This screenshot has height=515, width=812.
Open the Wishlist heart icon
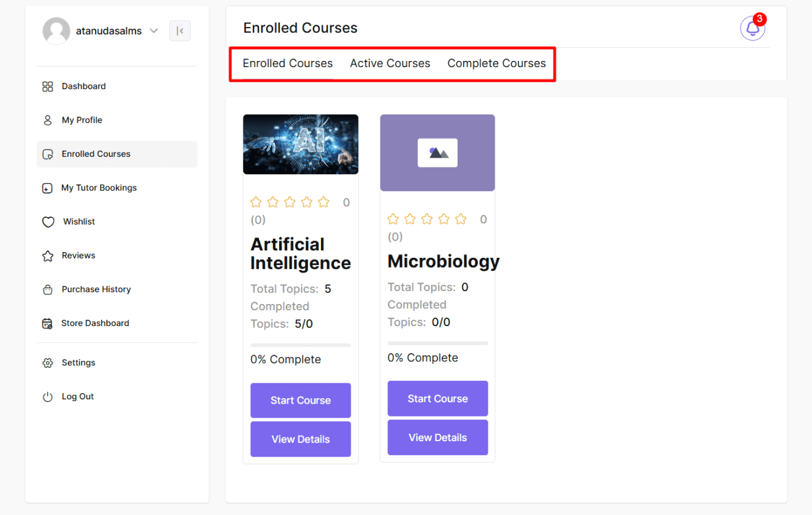[x=48, y=222]
